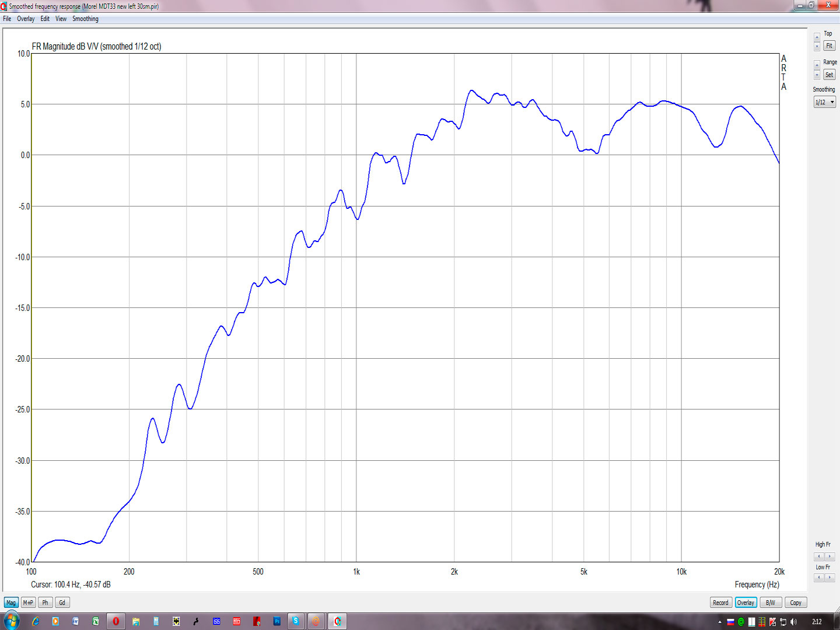The height and width of the screenshot is (630, 840).
Task: Switch to Opera browser in taskbar
Action: pos(116,621)
